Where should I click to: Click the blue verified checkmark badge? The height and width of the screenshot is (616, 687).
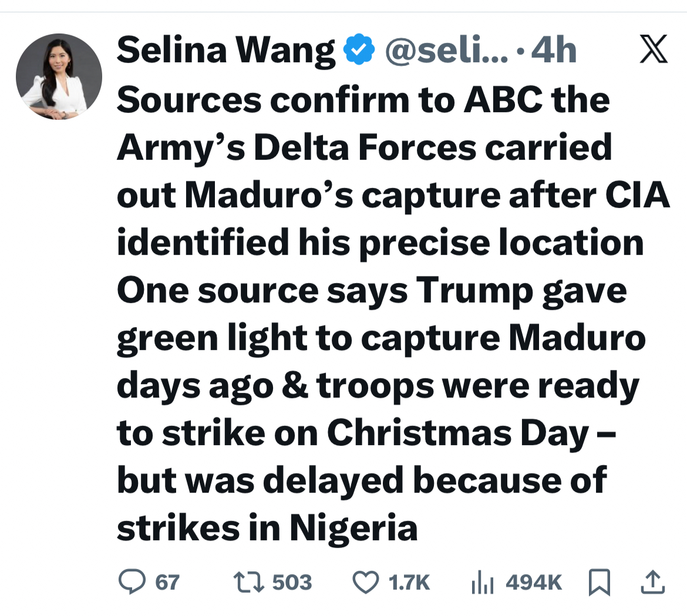coord(359,51)
